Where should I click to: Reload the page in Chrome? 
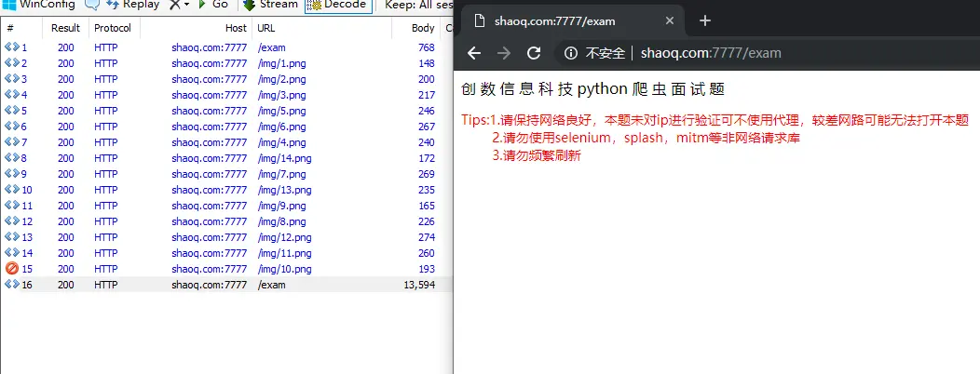click(x=533, y=53)
